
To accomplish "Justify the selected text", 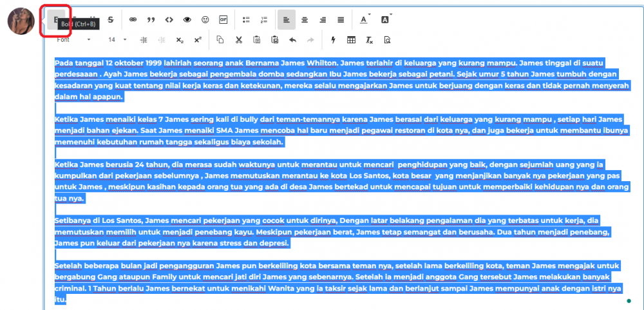I will [x=341, y=20].
